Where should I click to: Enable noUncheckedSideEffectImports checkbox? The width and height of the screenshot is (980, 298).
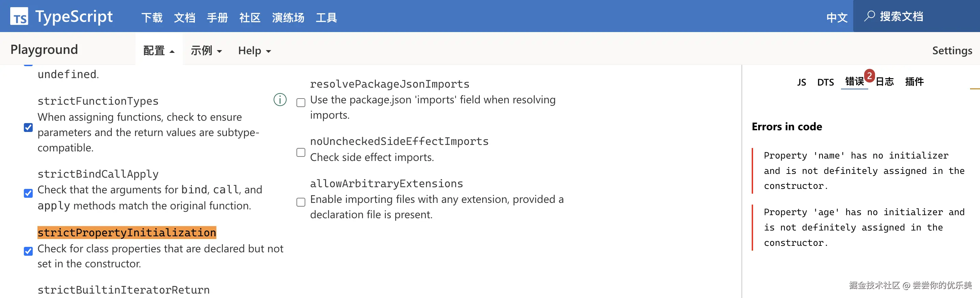(x=301, y=153)
